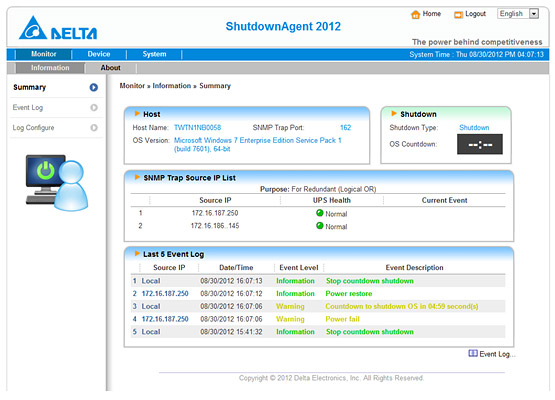The height and width of the screenshot is (400, 555).
Task: Click the Home link text
Action: pos(431,14)
